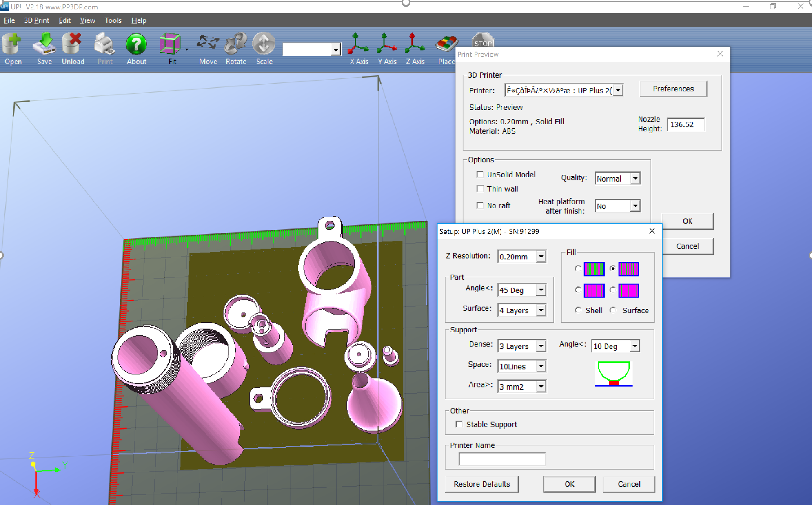Click the Nozzle Height input field

(x=686, y=124)
